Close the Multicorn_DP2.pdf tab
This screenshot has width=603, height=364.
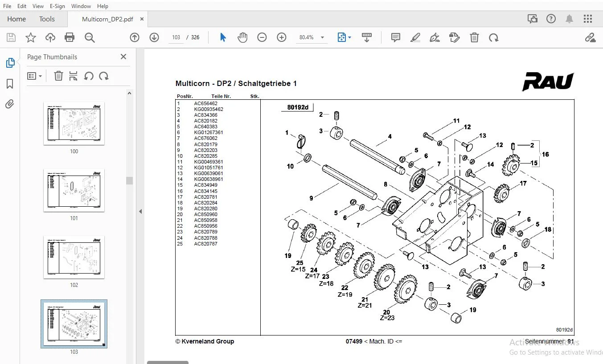[142, 19]
